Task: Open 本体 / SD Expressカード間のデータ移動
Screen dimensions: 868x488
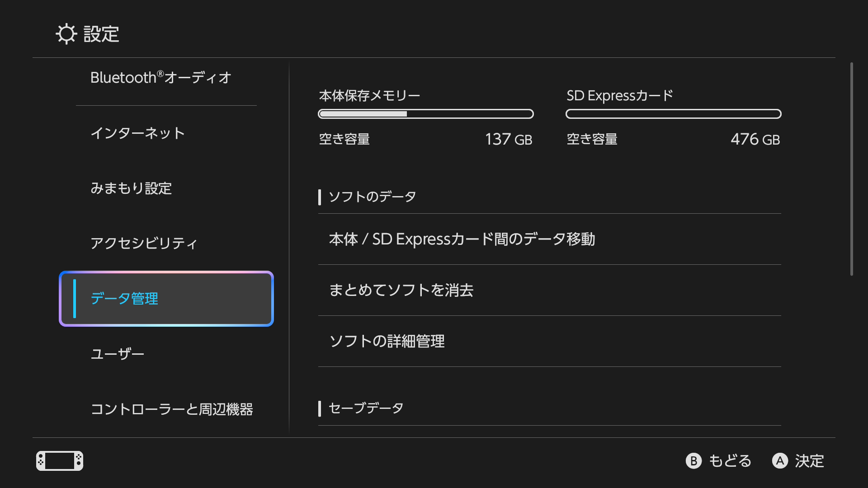Action: (462, 239)
